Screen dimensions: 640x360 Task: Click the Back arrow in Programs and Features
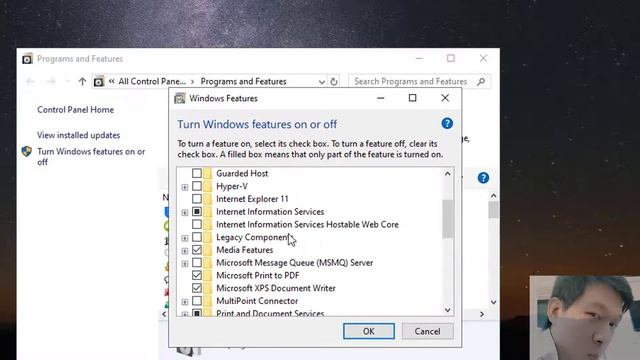[x=30, y=81]
